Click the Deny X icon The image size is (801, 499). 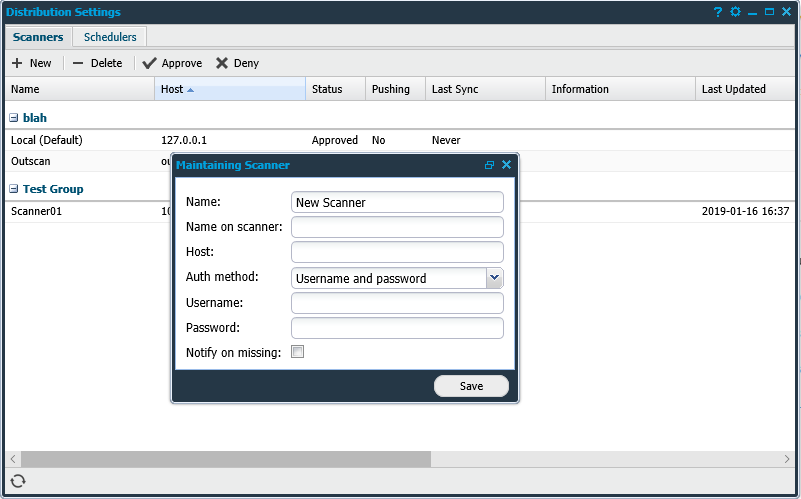pos(222,63)
